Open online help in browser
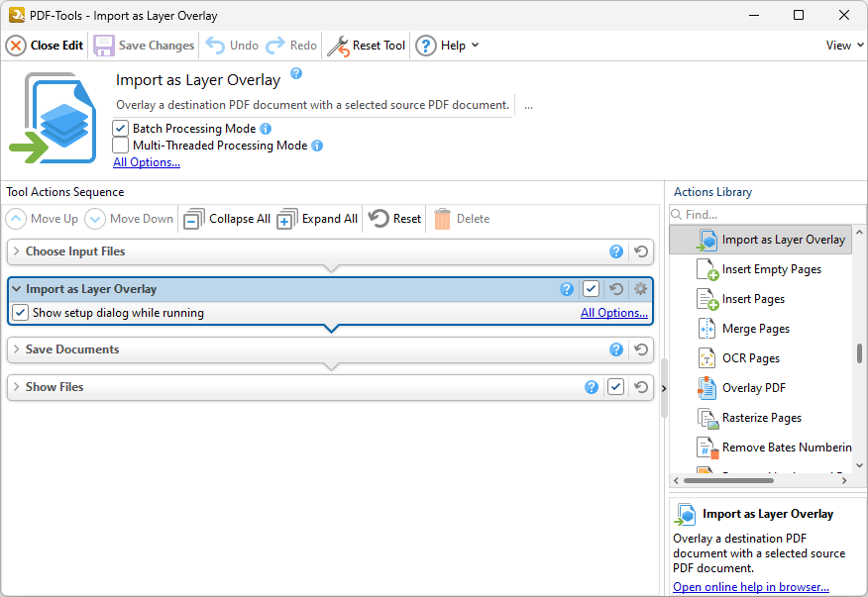 750,586
